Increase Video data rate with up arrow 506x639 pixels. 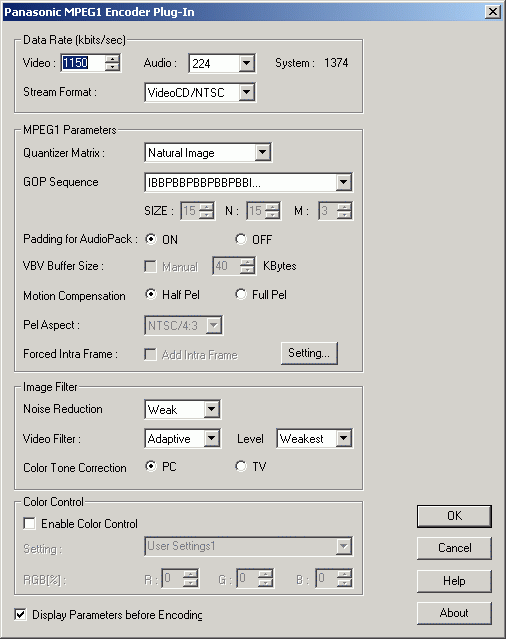pos(112,59)
